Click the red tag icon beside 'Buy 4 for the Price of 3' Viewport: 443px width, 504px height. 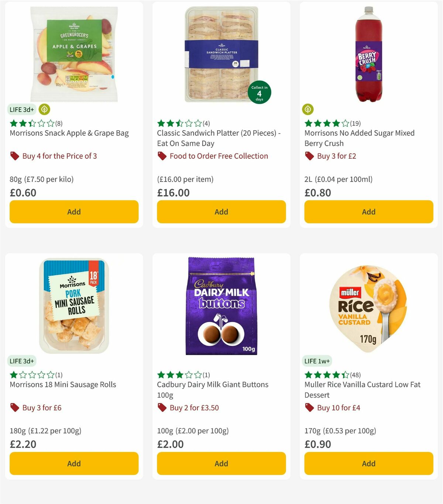click(x=14, y=156)
